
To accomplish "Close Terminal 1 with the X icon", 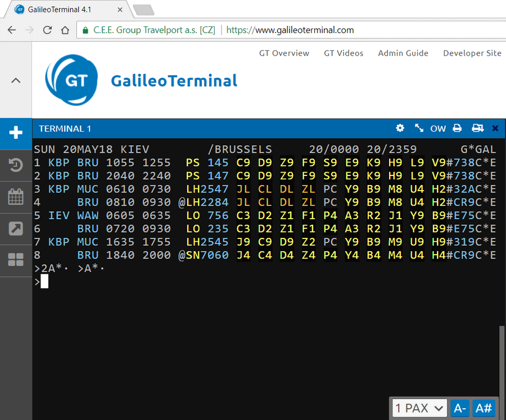I will coord(495,128).
